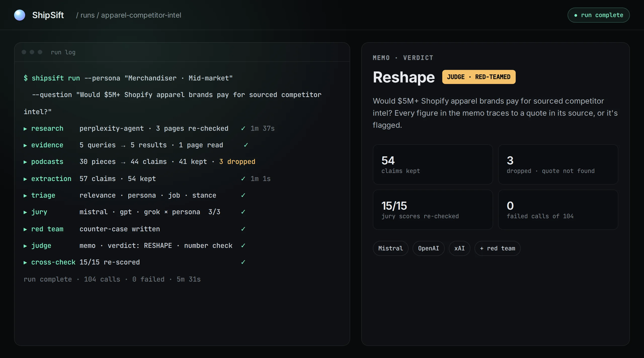Click 'perplexity-agent · 3 pages re-checked' text
The height and width of the screenshot is (358, 644).
pyautogui.click(x=154, y=128)
